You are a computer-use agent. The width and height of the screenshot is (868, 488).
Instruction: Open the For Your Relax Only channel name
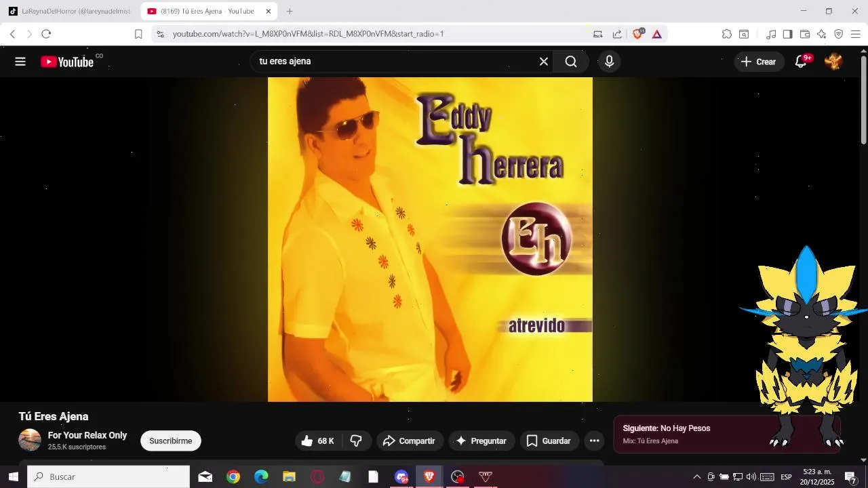click(87, 435)
